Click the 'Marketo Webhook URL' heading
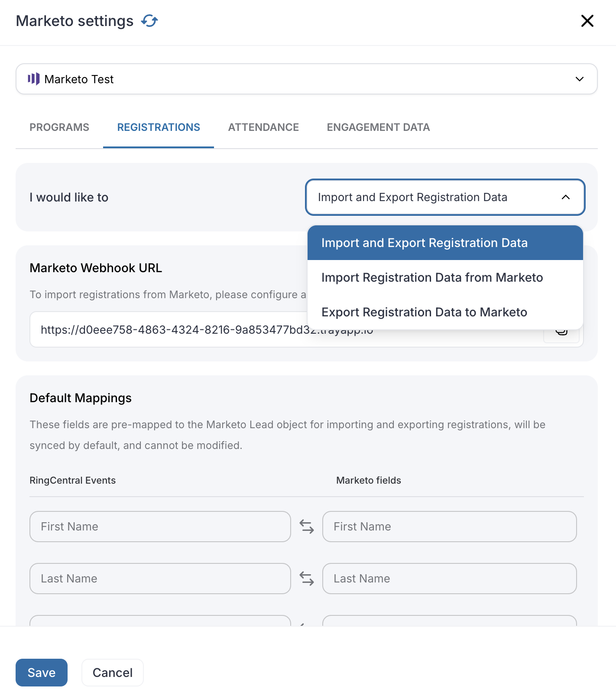Viewport: 616px width, 696px height. (96, 268)
